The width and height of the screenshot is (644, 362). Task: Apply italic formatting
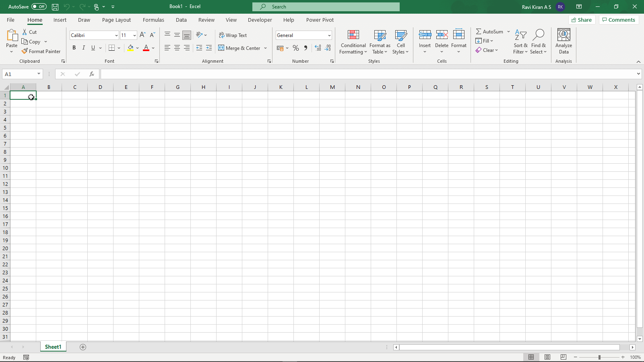[84, 48]
